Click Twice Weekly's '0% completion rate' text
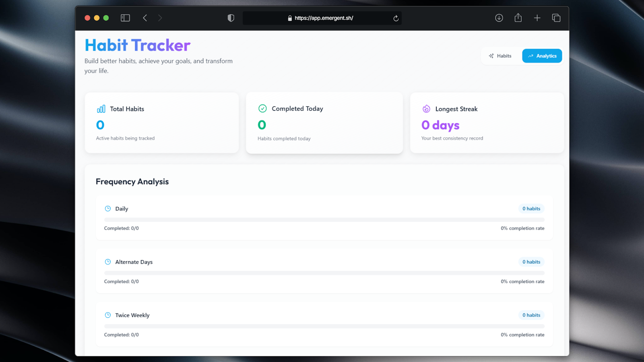Screen dimensions: 644x362 click(522, 335)
